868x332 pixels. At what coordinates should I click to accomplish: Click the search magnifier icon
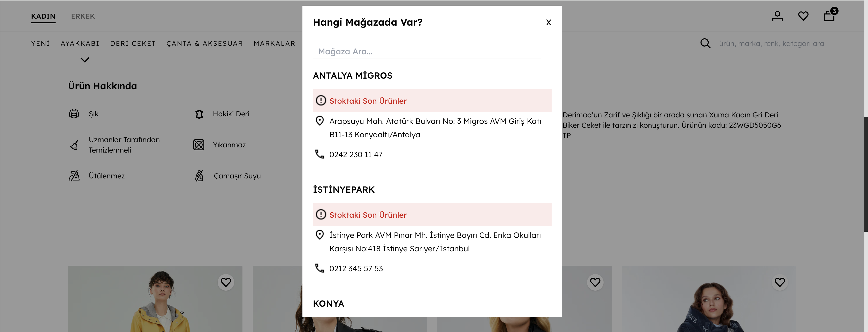[x=705, y=43]
